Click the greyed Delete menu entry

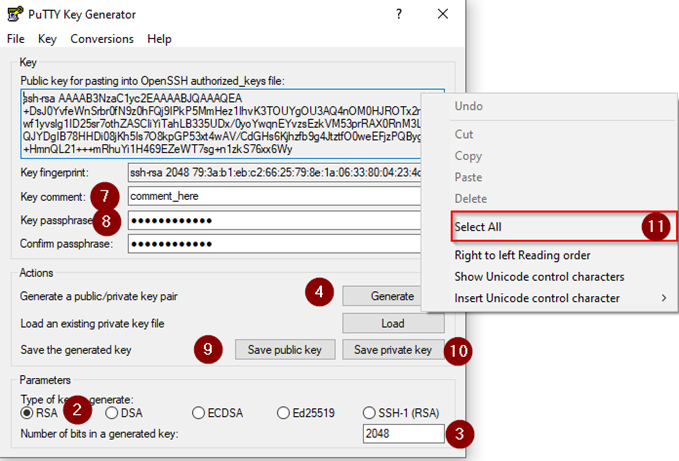click(549, 199)
